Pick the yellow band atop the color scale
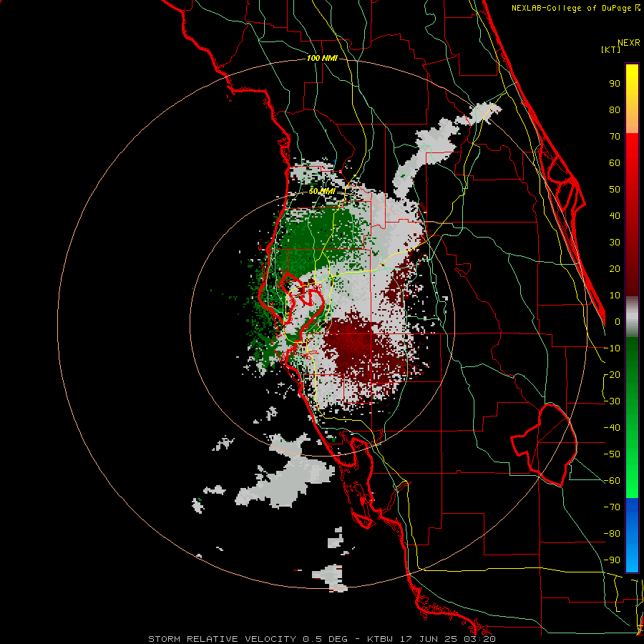Screen dimensions: 644x644 coord(632,99)
